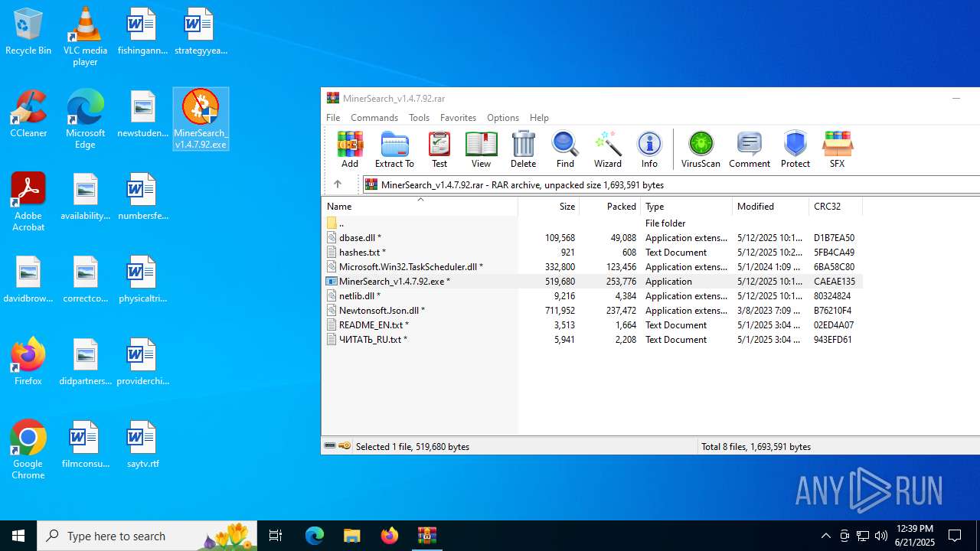Image resolution: width=980 pixels, height=551 pixels.
Task: Sort by the Modified column header
Action: (x=771, y=207)
